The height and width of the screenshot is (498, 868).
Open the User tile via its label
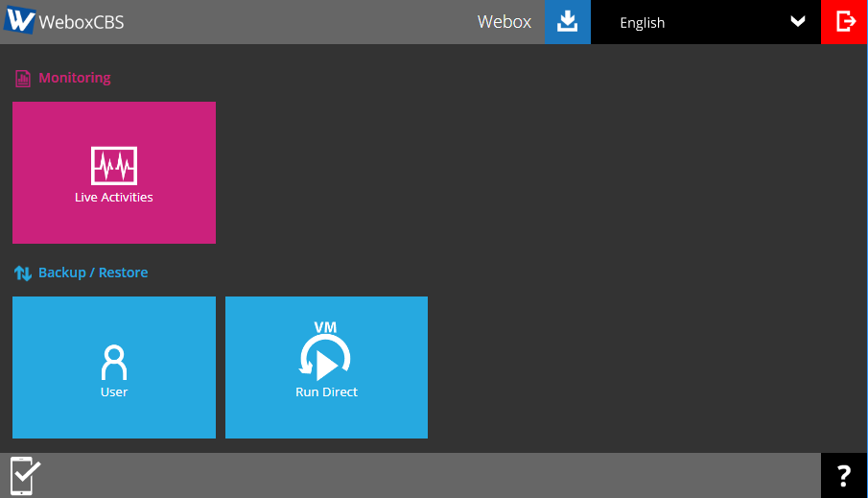point(114,392)
